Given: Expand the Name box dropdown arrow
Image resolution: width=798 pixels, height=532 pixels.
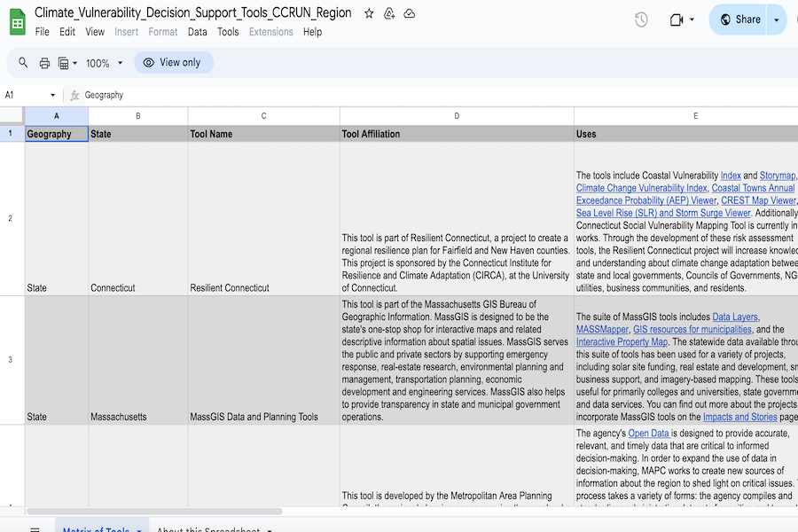Looking at the screenshot, I should point(52,95).
